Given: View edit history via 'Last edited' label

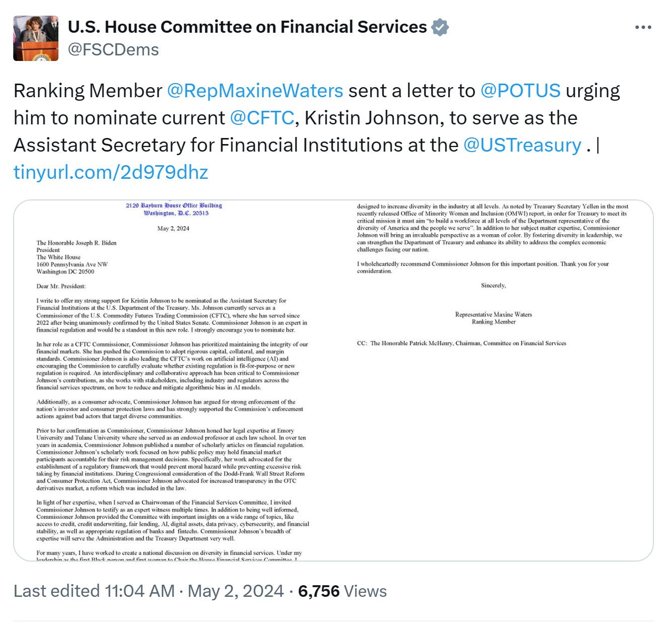Looking at the screenshot, I should pyautogui.click(x=56, y=591).
